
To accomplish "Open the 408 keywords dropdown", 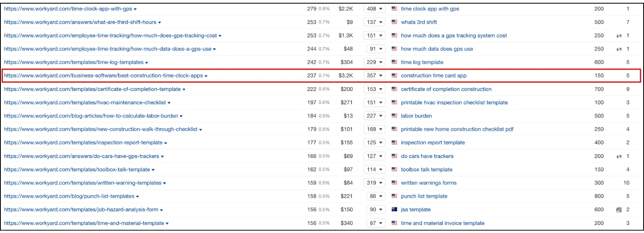I will (374, 9).
